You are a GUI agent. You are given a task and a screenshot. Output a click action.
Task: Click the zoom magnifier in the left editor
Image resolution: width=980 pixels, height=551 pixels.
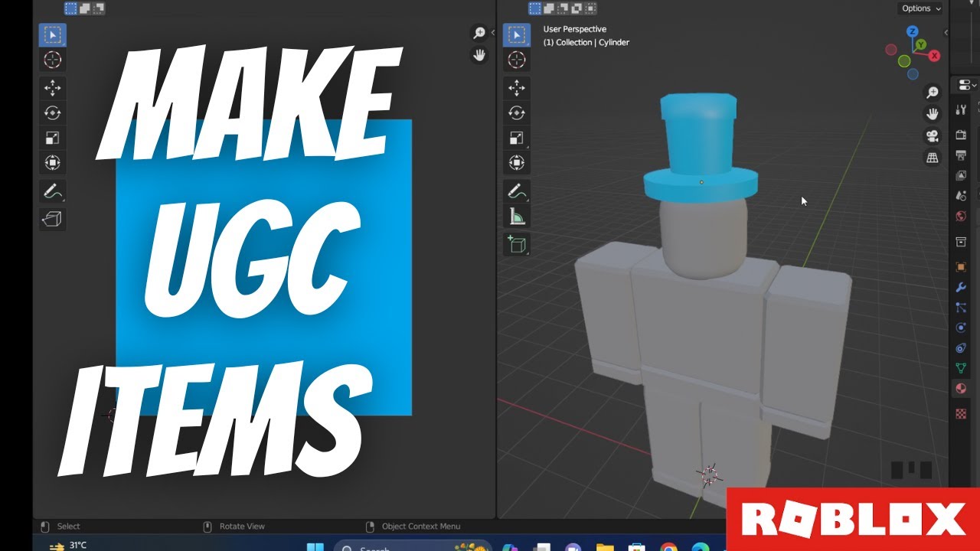click(479, 33)
